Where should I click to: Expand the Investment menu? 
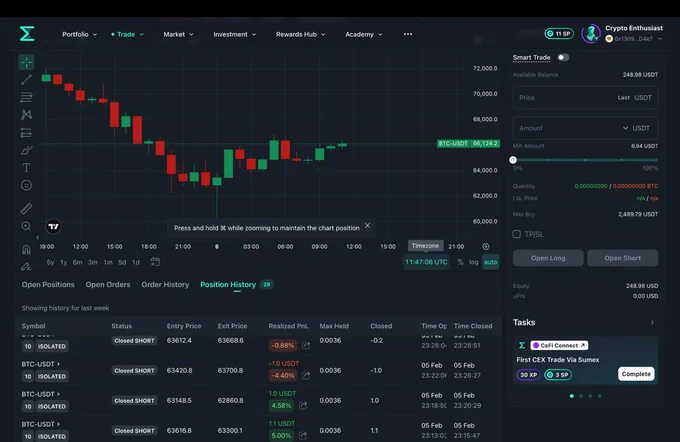235,34
